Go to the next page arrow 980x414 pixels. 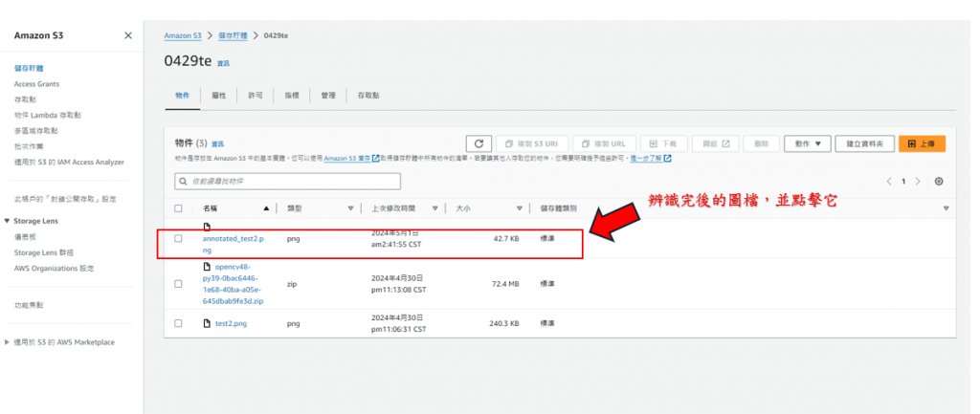[918, 182]
